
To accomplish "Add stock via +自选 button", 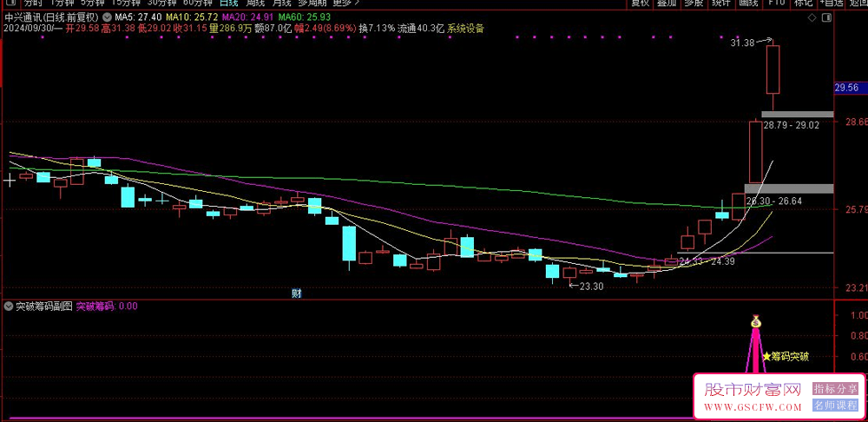I will pos(831,3).
